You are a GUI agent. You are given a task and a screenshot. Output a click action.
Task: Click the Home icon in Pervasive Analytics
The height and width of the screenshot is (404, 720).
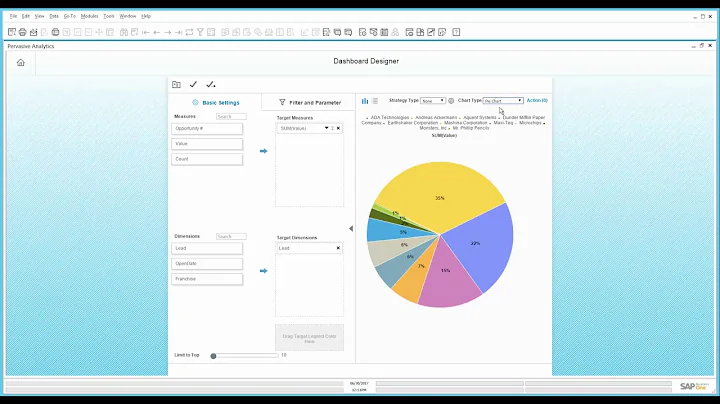coord(21,62)
